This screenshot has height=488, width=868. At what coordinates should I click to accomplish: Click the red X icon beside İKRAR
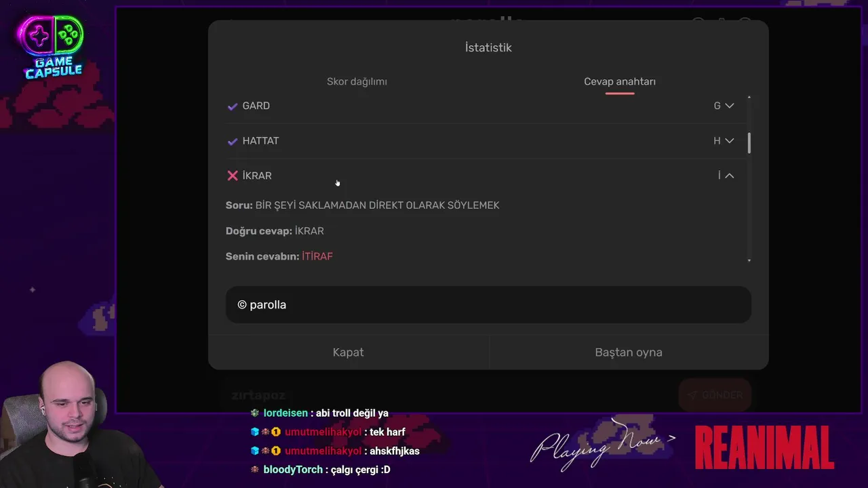233,176
